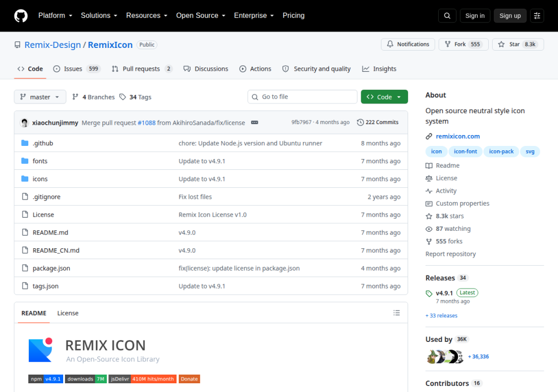
Task: Click the v4.9.1 release tag icon
Action: 429,293
